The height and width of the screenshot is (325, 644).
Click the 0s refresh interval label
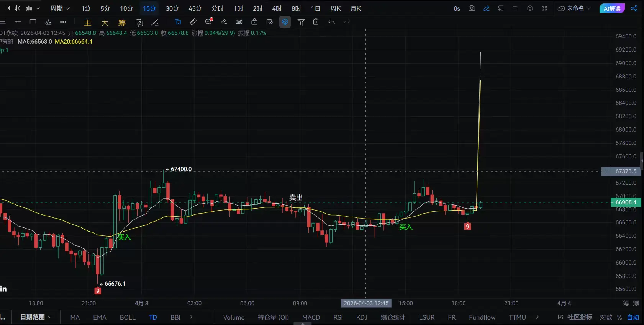point(457,8)
